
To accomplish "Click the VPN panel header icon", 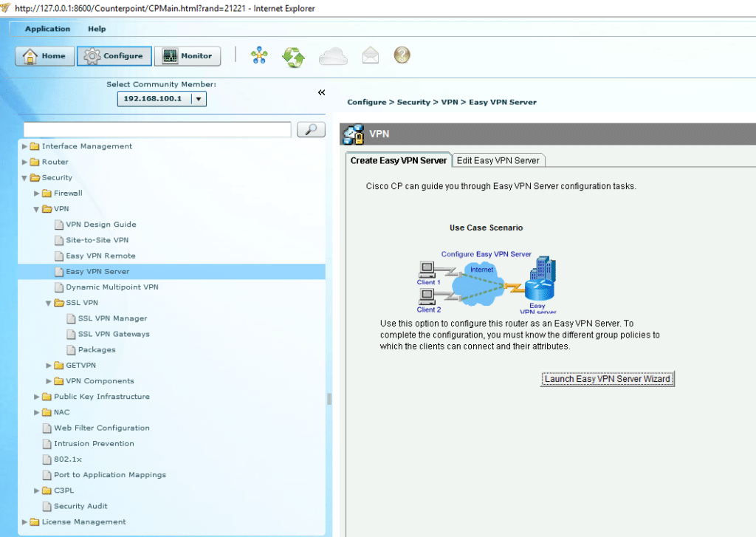I will click(x=353, y=134).
